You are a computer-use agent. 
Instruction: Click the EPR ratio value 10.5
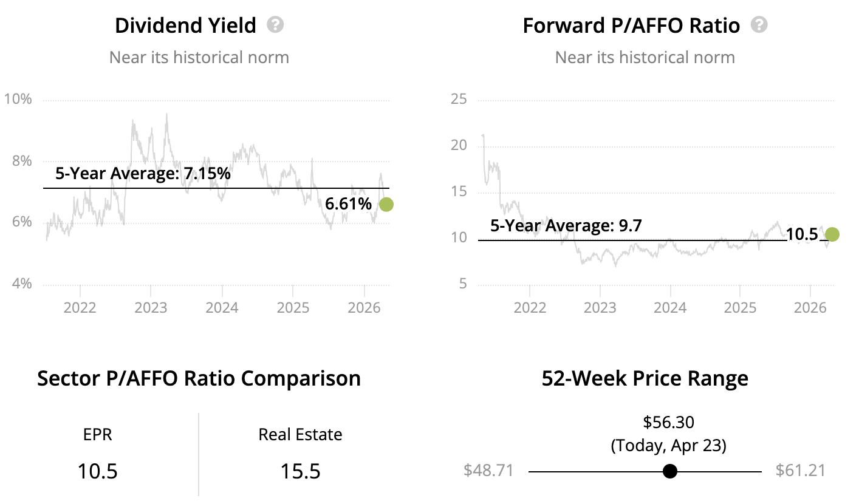97,471
